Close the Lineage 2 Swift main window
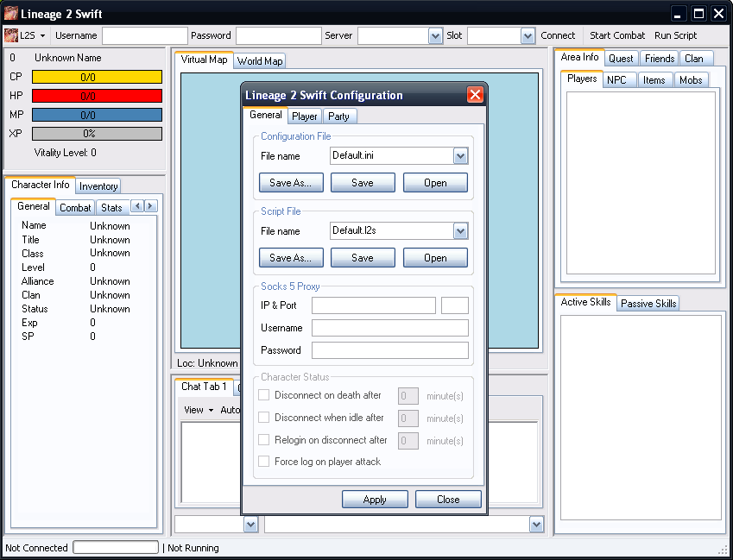 (718, 14)
